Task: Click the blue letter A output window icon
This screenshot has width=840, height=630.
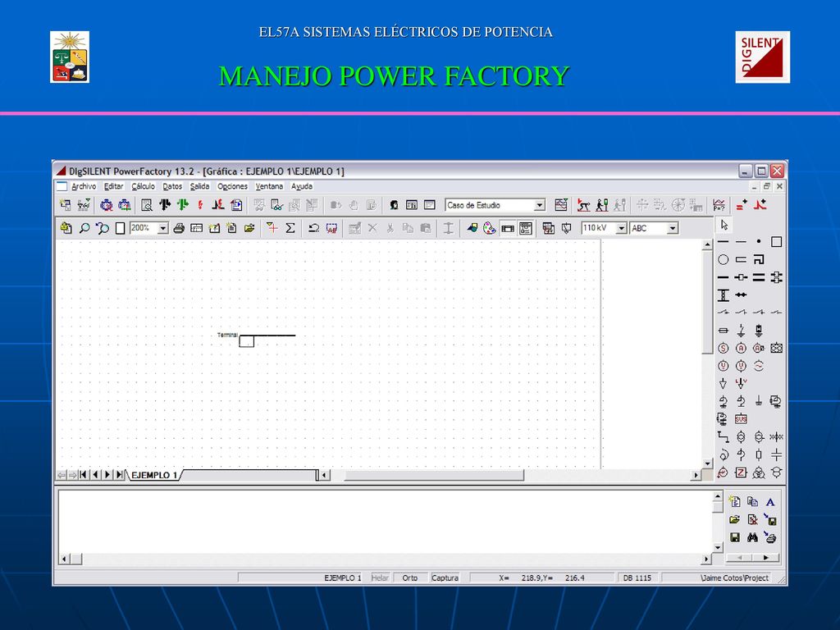Action: (x=770, y=503)
